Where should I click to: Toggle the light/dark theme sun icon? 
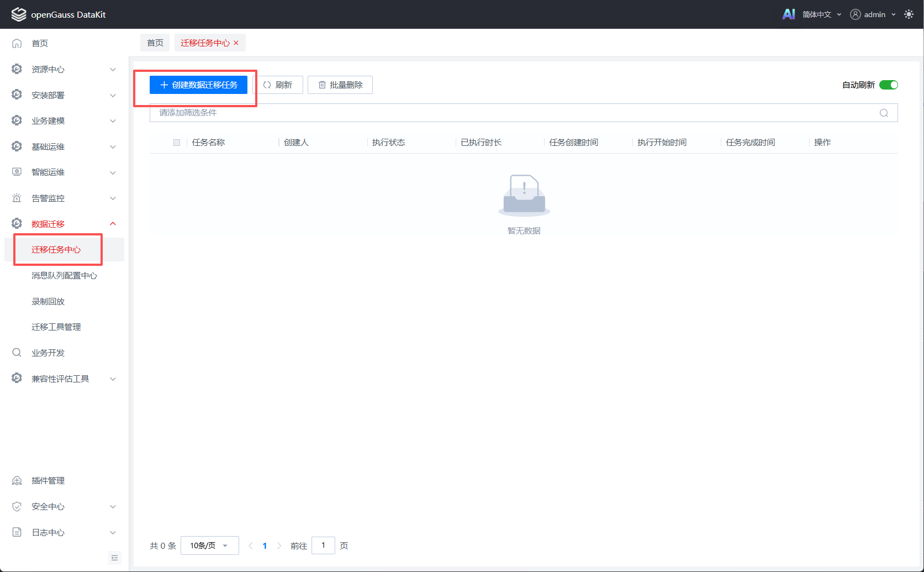coord(909,14)
